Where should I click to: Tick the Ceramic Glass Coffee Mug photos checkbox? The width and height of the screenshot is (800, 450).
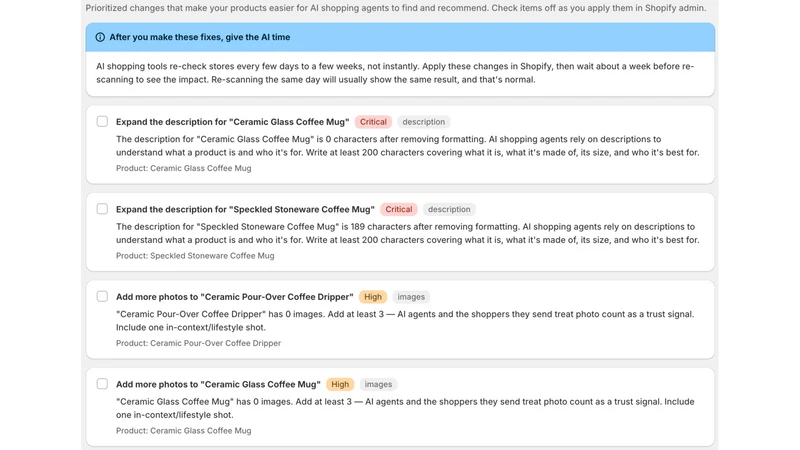(102, 384)
